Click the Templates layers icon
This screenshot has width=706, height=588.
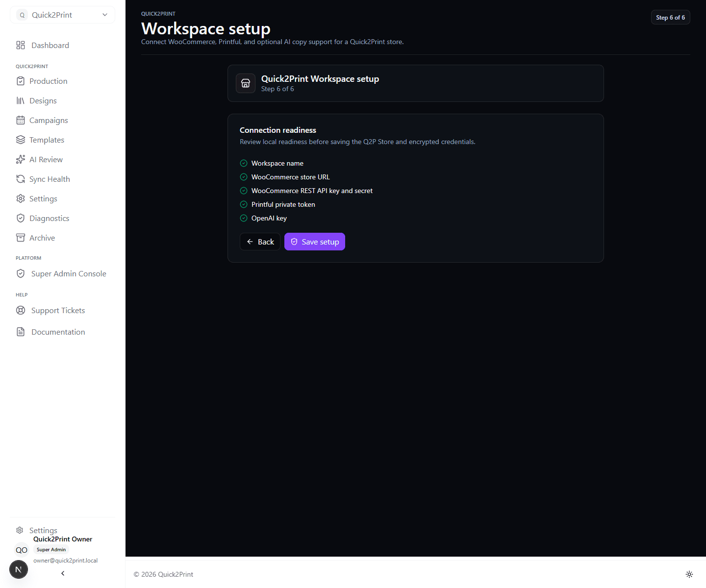(21, 140)
